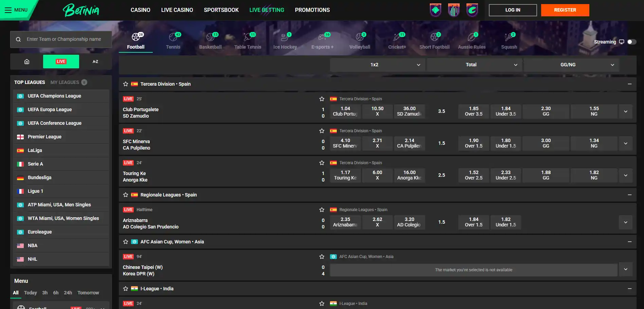Click the search magnifier icon
The width and height of the screenshot is (644, 309).
pyautogui.click(x=18, y=39)
